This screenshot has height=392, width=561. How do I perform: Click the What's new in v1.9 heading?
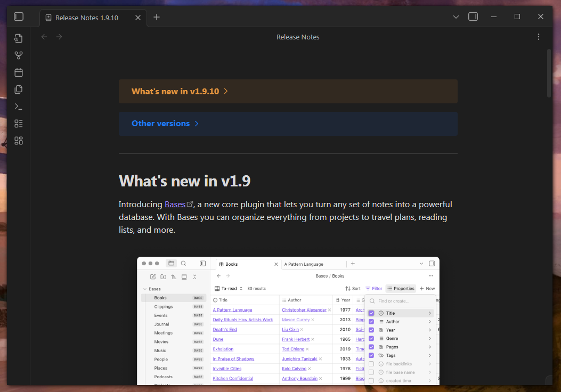pyautogui.click(x=185, y=181)
